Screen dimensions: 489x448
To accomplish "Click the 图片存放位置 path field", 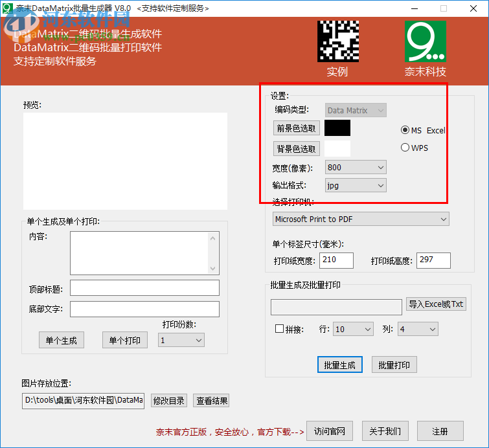I will point(84,401).
